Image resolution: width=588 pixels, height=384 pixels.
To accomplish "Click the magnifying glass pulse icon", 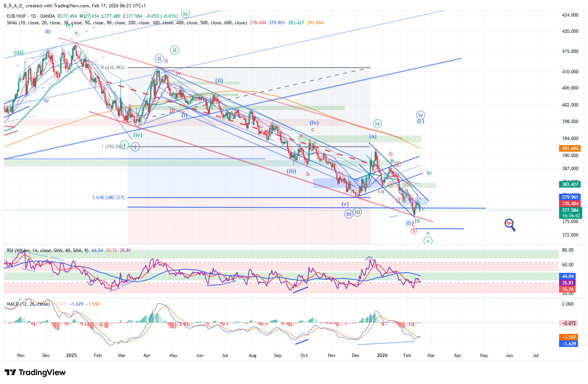I will click(510, 224).
